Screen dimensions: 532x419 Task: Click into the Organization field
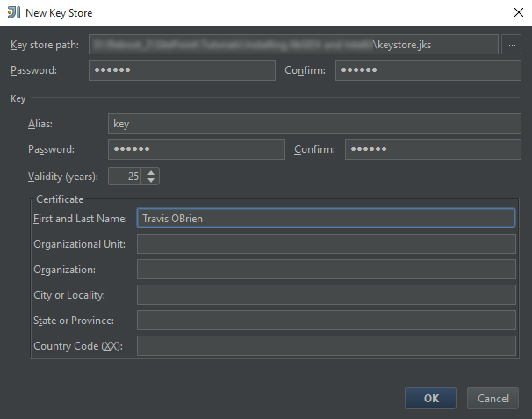click(325, 269)
